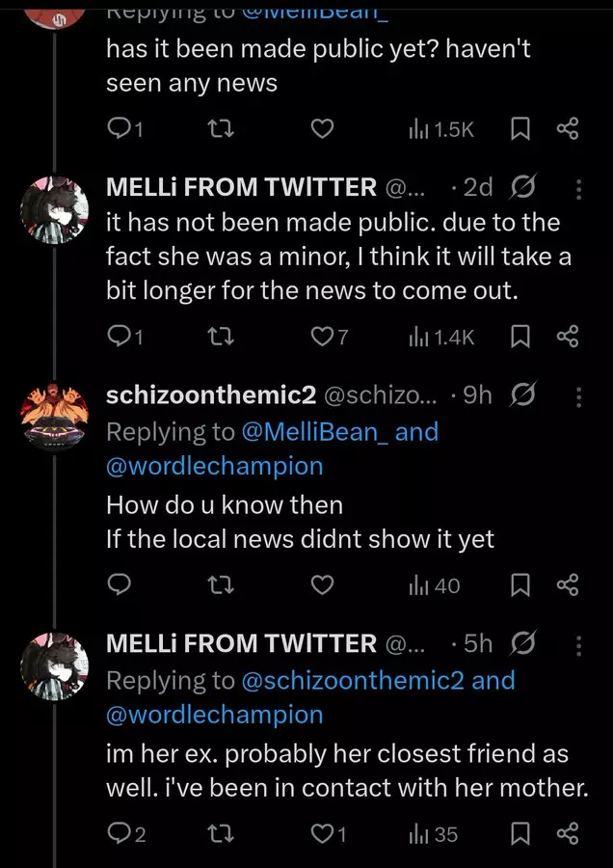Share the 'im her ex' reply
613x868 pixels.
(x=568, y=834)
